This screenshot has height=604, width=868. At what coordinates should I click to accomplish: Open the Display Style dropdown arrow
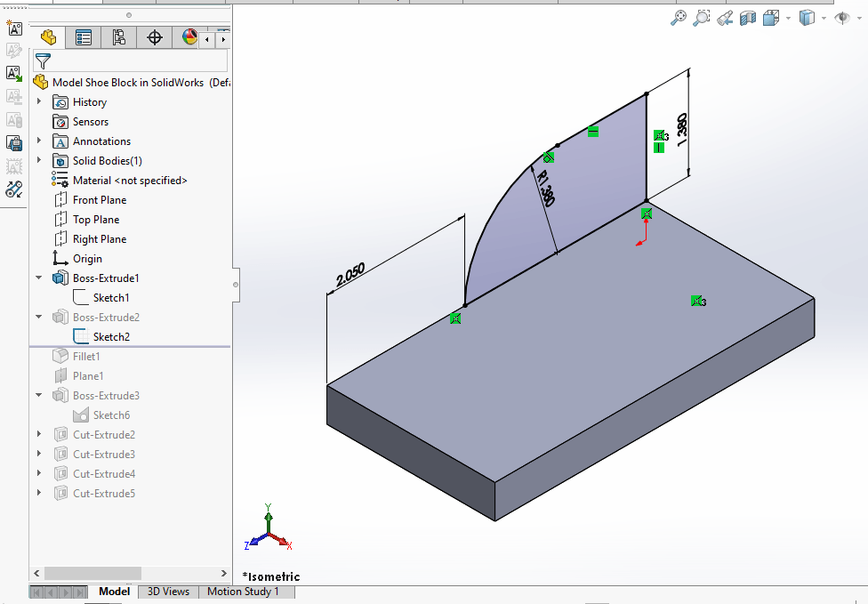[x=824, y=18]
